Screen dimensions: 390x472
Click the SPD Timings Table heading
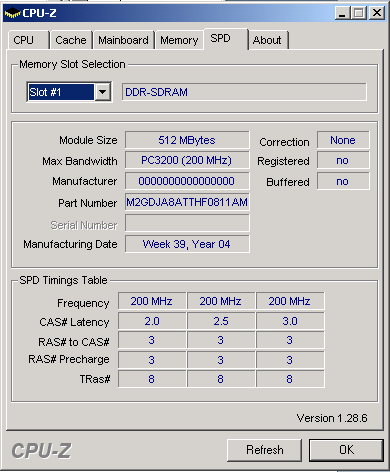click(x=63, y=280)
